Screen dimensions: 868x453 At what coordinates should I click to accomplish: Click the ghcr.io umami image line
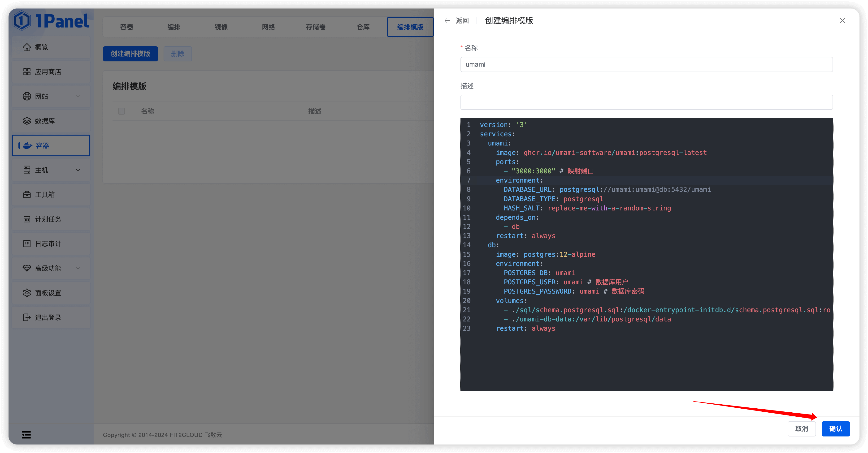[x=601, y=153]
